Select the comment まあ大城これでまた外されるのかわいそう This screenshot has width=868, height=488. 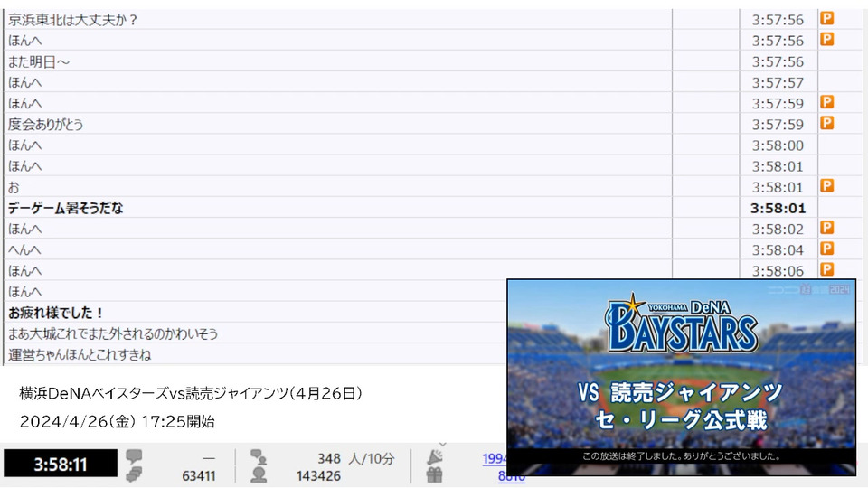[113, 333]
